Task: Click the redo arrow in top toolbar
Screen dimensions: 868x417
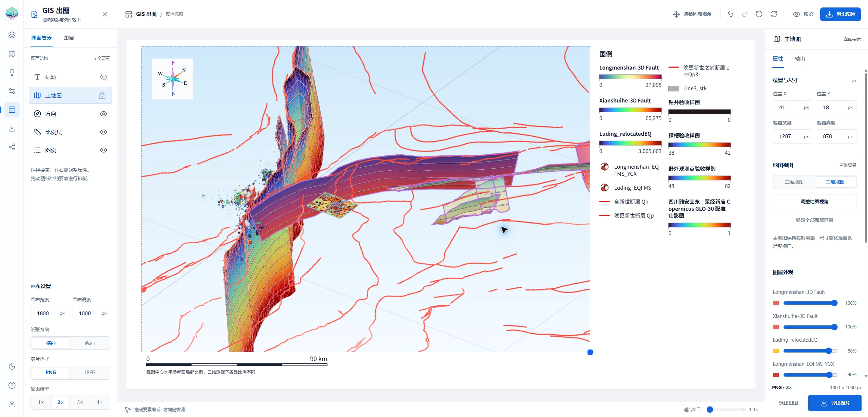Action: (745, 14)
